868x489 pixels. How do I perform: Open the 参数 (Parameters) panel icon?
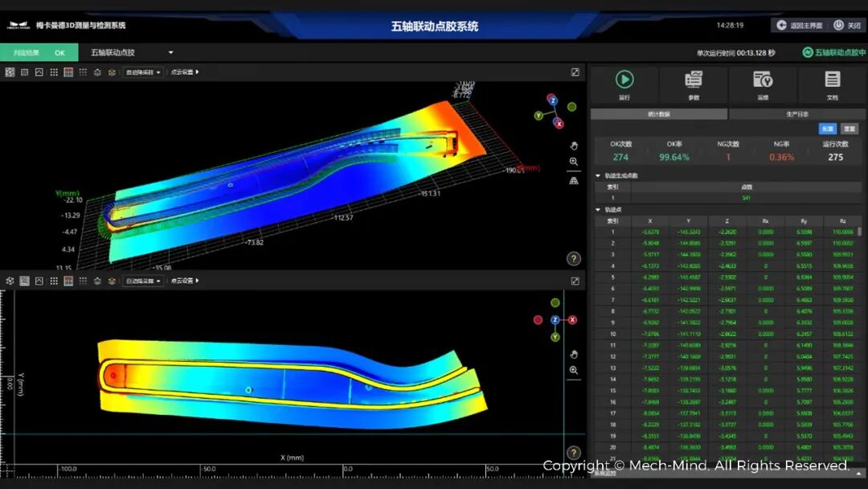pos(694,80)
